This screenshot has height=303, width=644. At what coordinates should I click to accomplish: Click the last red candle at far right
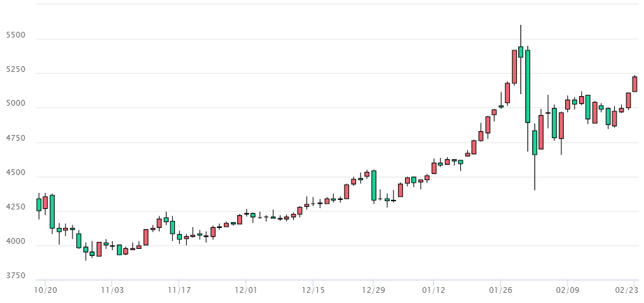634,84
